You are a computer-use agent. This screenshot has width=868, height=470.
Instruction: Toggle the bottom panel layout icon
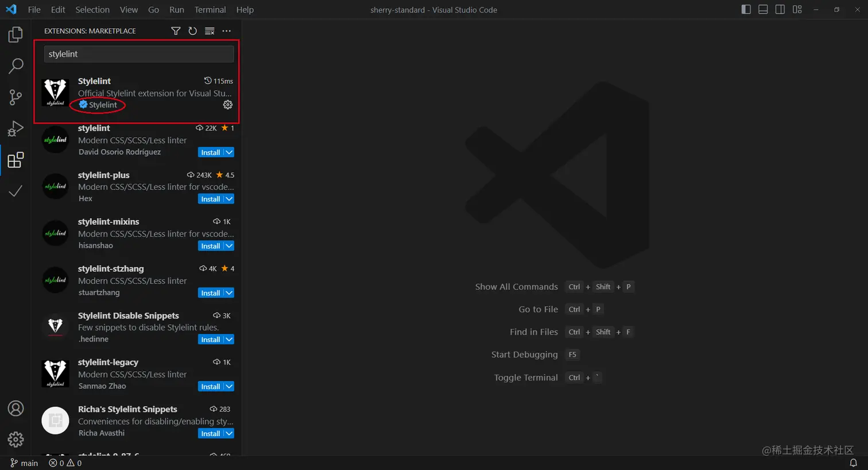point(763,9)
